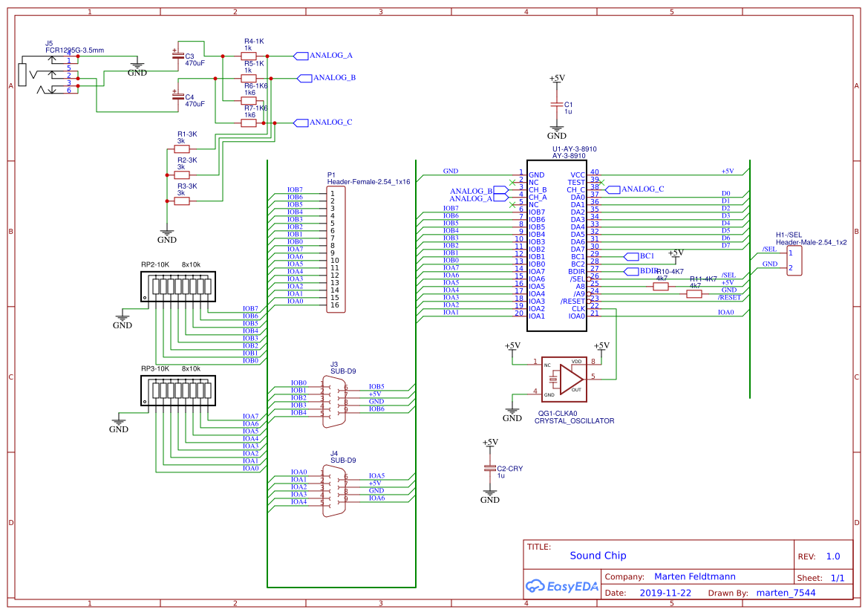Select the R1 3K resistor
The height and width of the screenshot is (615, 868).
coord(181,149)
